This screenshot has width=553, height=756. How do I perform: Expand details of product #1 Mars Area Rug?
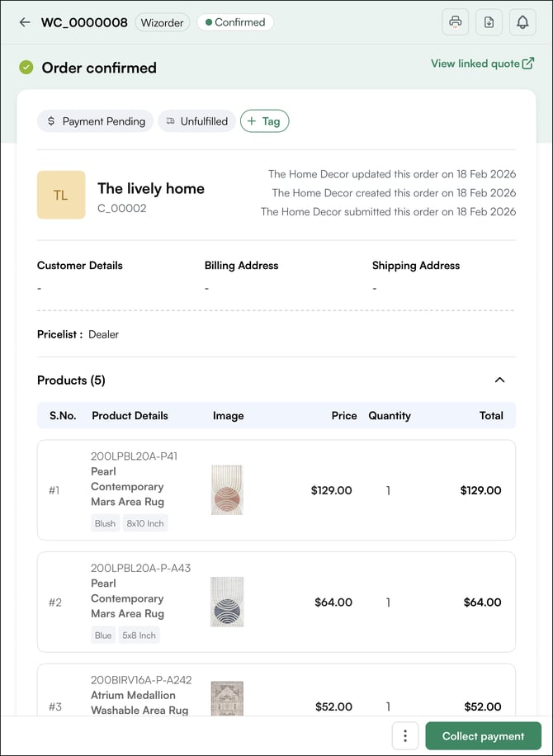127,486
